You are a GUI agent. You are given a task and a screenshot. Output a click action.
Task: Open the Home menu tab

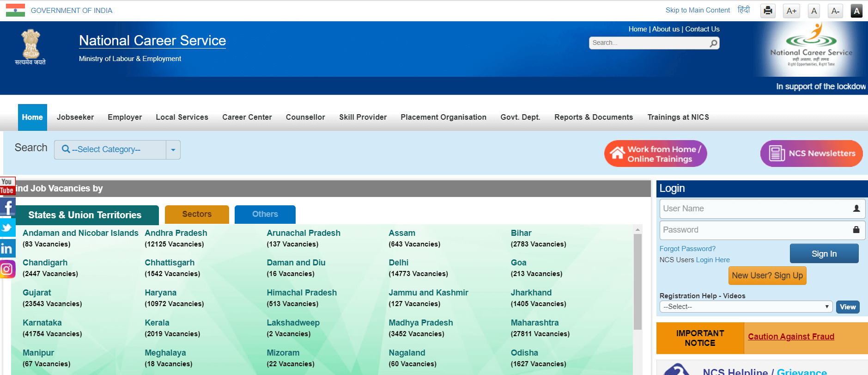[32, 117]
